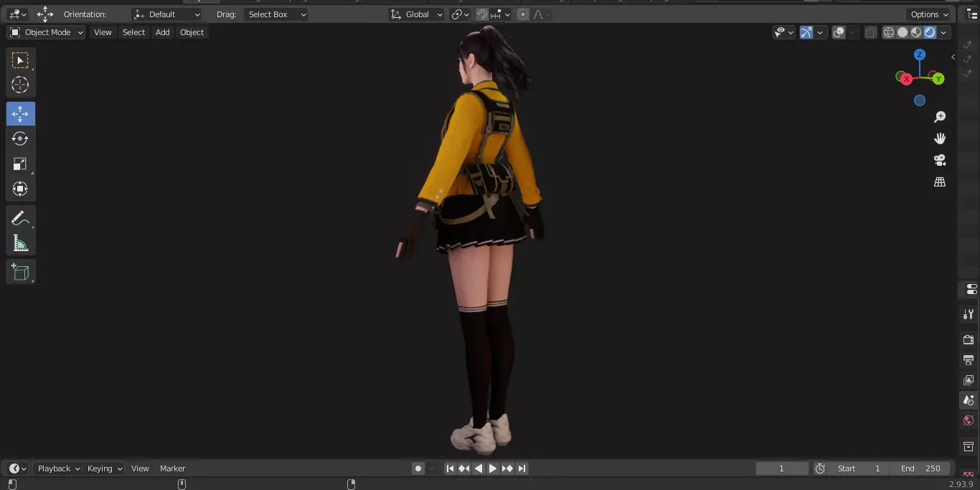Open the Select menu
980x490 pixels.
click(x=133, y=32)
